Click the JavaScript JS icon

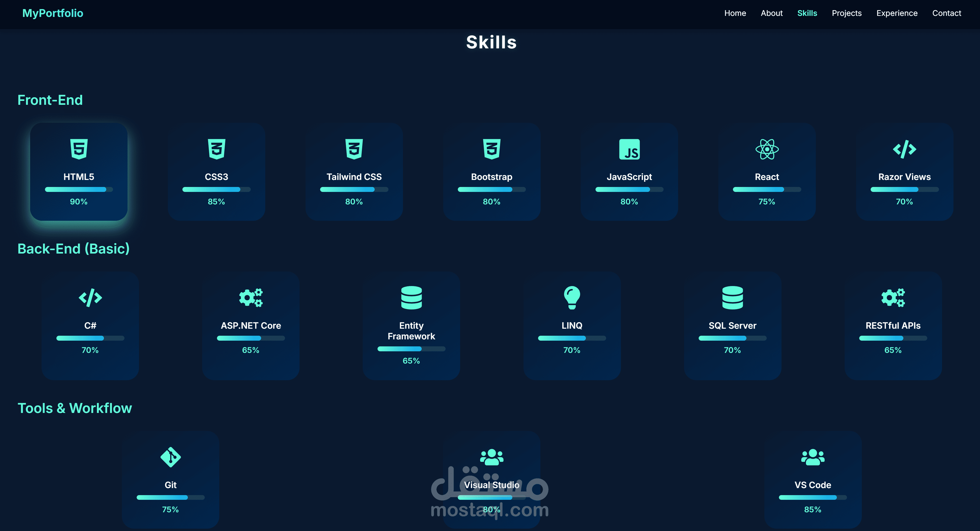click(x=629, y=149)
